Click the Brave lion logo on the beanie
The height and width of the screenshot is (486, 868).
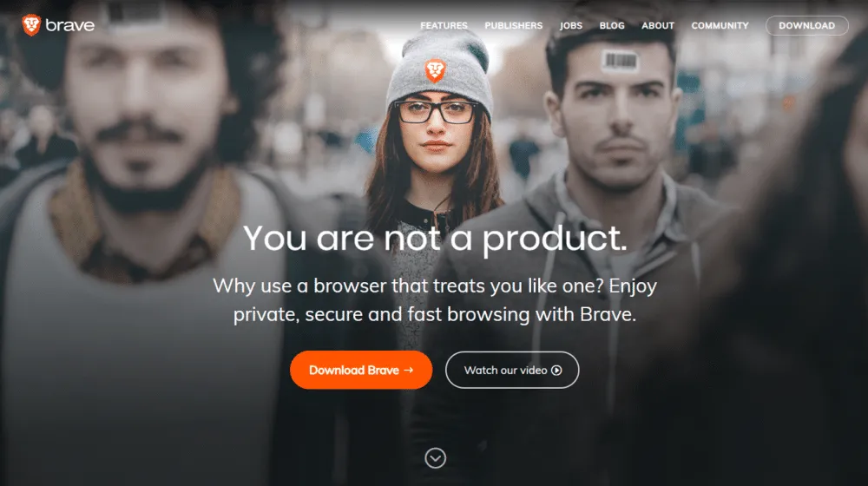coord(435,71)
